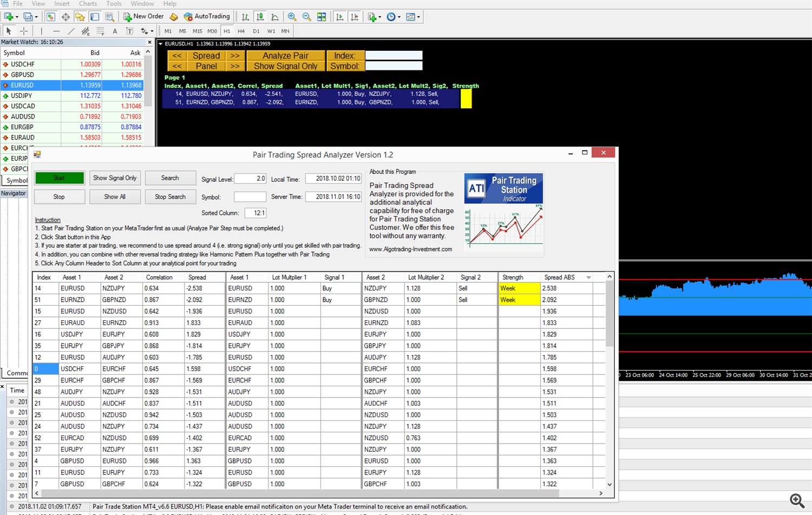The height and width of the screenshot is (515, 812).
Task: Zoom in on the chart
Action: coord(292,17)
